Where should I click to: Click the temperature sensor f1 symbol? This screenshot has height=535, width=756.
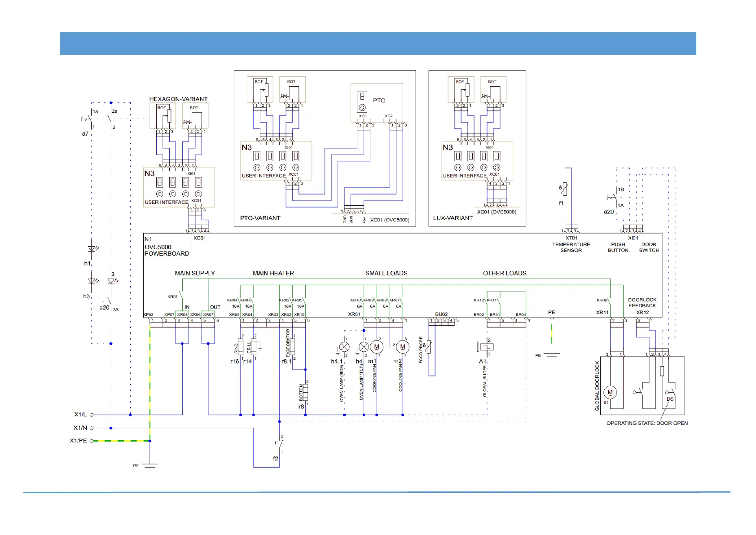click(x=565, y=189)
